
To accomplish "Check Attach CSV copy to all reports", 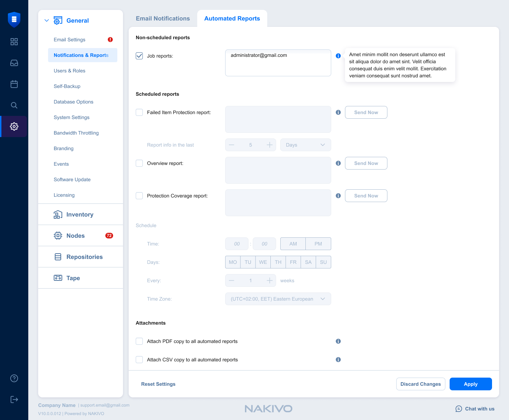I will click(x=139, y=360).
